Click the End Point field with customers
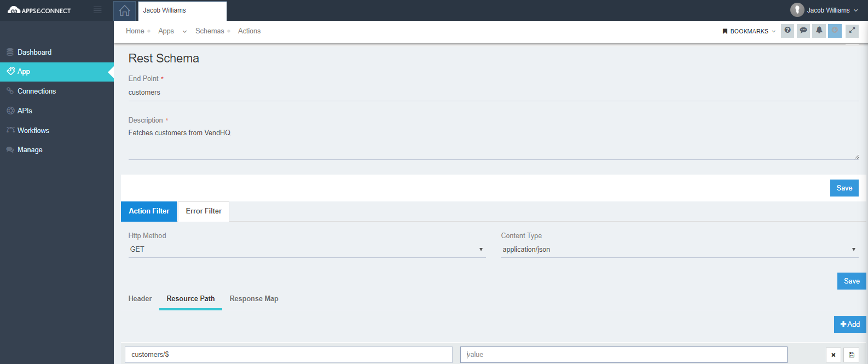This screenshot has height=364, width=868. pyautogui.click(x=493, y=93)
